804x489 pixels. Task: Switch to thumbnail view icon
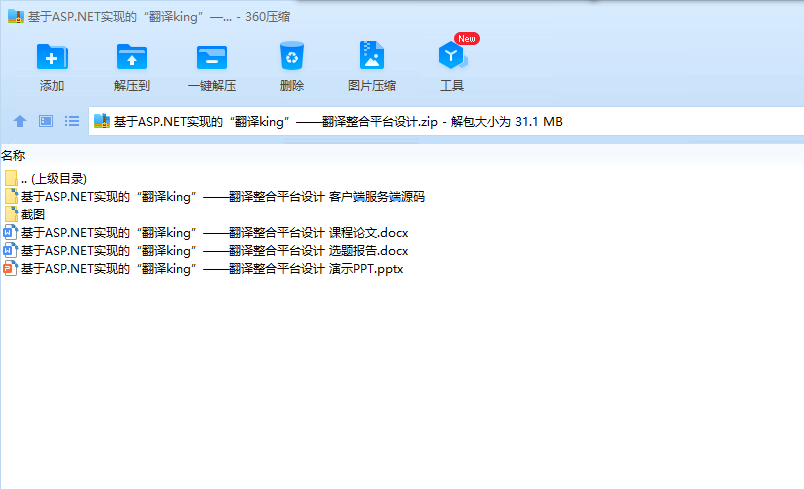(46, 121)
